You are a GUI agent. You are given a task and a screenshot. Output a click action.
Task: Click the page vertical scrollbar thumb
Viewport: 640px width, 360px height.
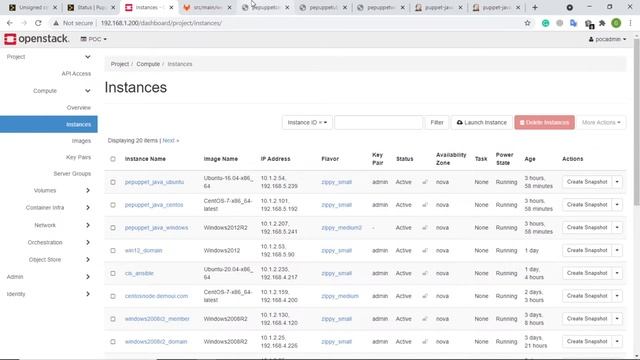[636, 122]
